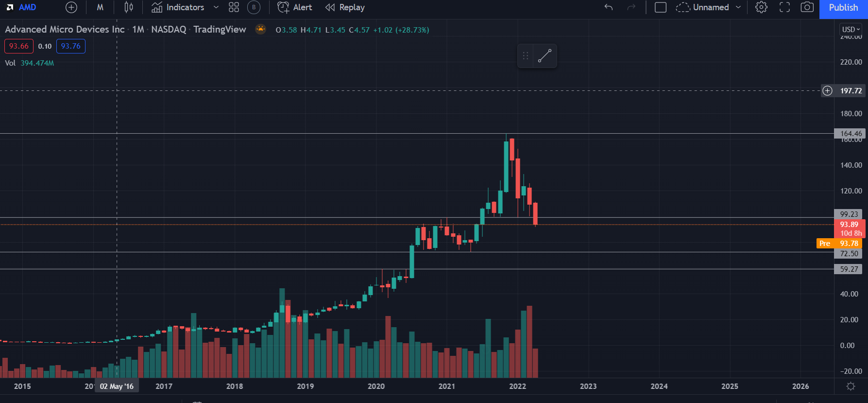Toggle the circled B beta button
868x403 pixels.
[254, 7]
